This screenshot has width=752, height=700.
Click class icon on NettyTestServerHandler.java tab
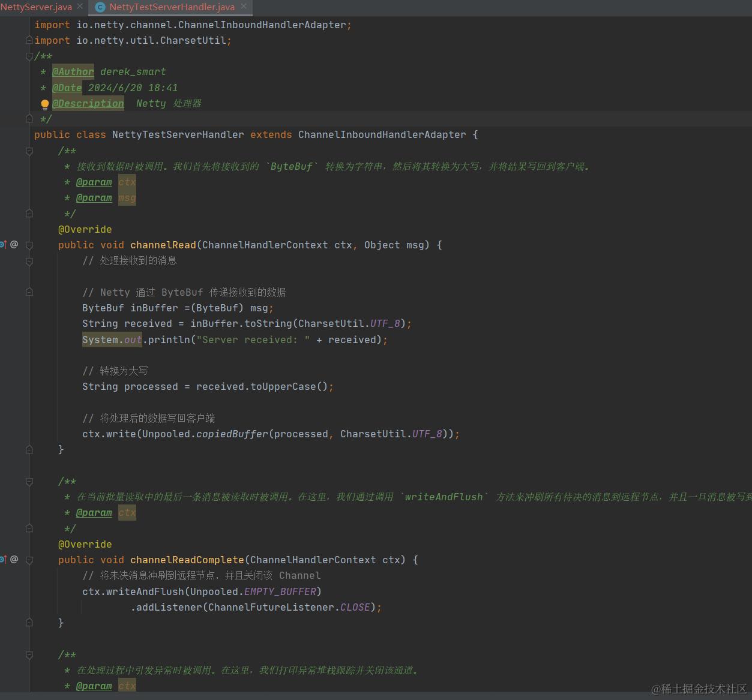click(100, 8)
